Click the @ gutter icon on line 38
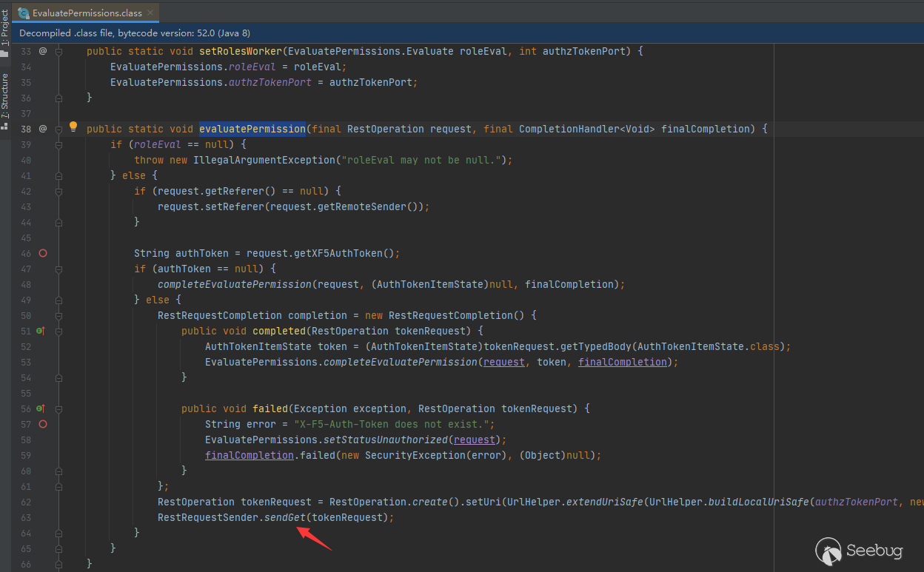 [42, 129]
